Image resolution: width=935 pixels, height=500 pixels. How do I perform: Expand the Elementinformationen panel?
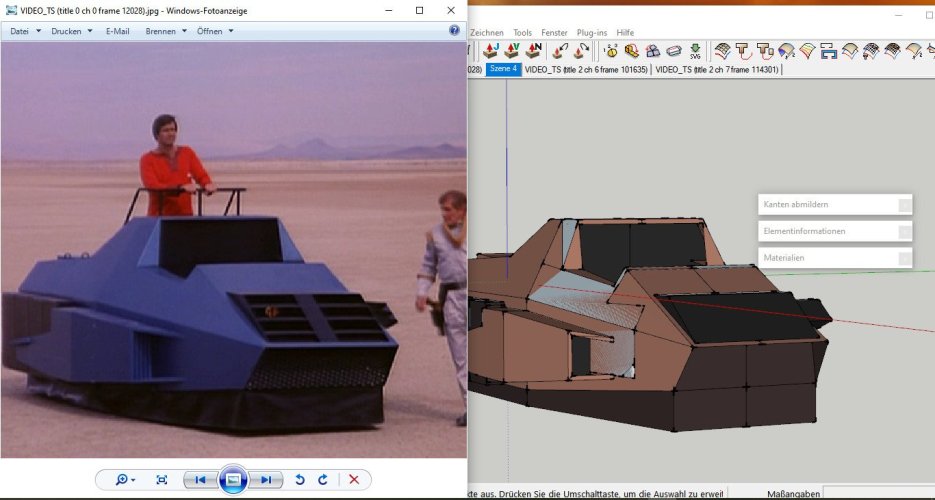(x=835, y=231)
